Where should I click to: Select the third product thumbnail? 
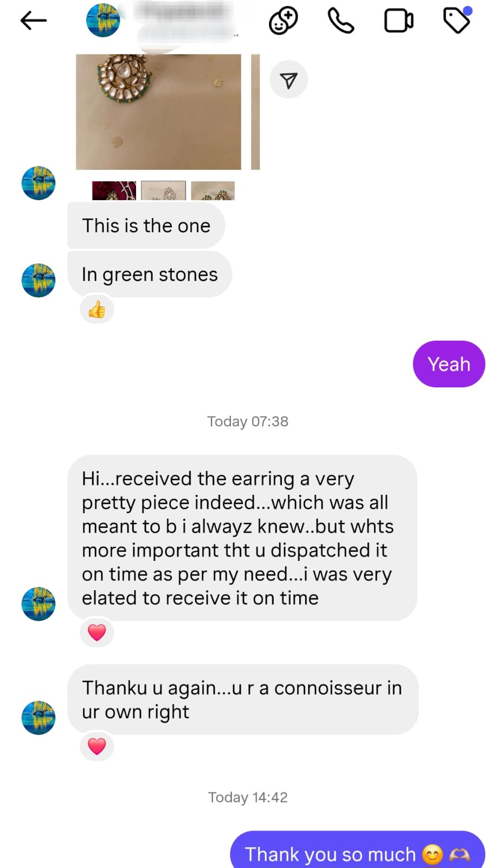[213, 191]
